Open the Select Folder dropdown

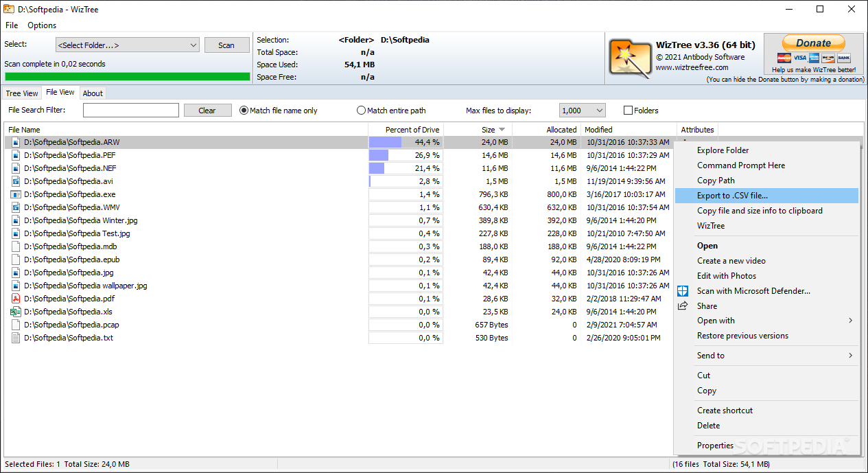click(128, 45)
